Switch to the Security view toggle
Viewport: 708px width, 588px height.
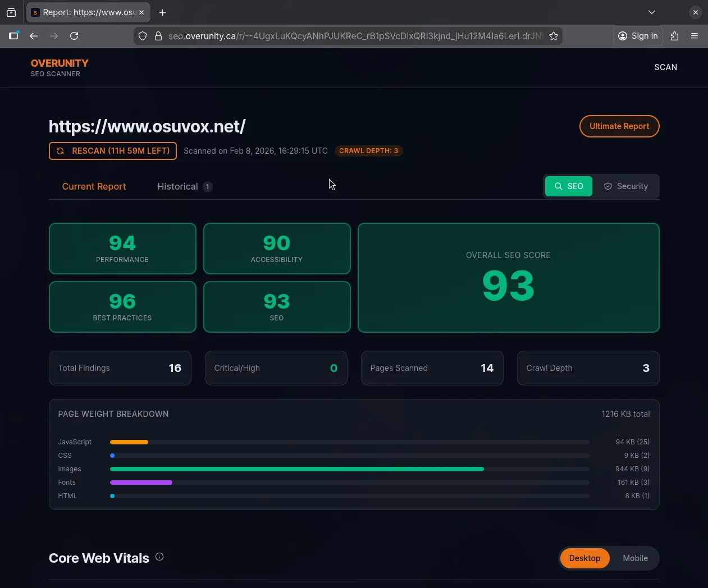point(625,186)
